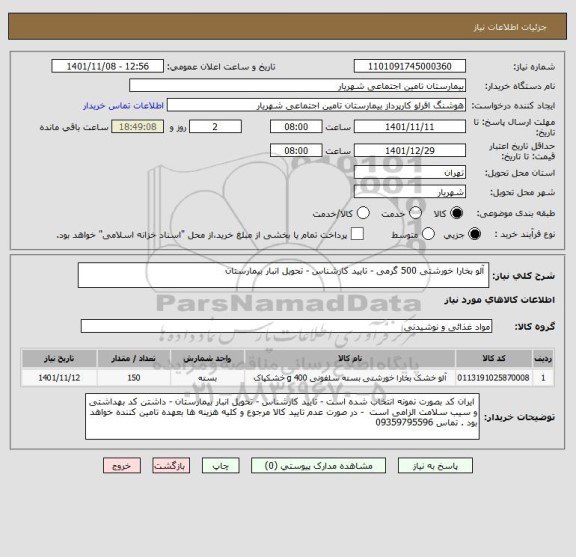This screenshot has width=576, height=557.
Task: Select the کالا/خدمت radio button
Action: pos(363,213)
